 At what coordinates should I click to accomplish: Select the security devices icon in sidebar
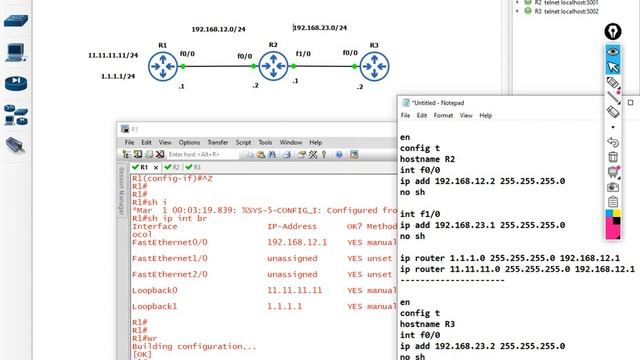[x=16, y=84]
